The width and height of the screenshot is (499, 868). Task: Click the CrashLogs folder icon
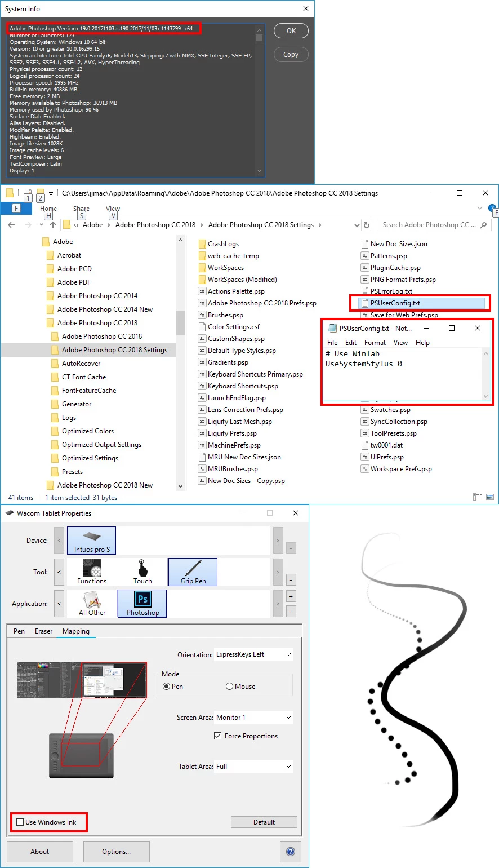[202, 244]
